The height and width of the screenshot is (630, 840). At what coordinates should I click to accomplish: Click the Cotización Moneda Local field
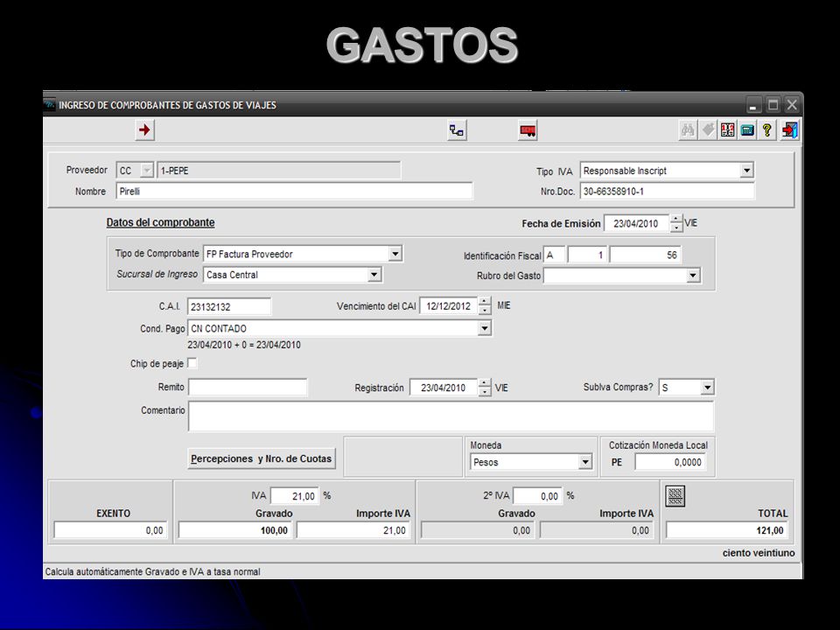(x=670, y=462)
